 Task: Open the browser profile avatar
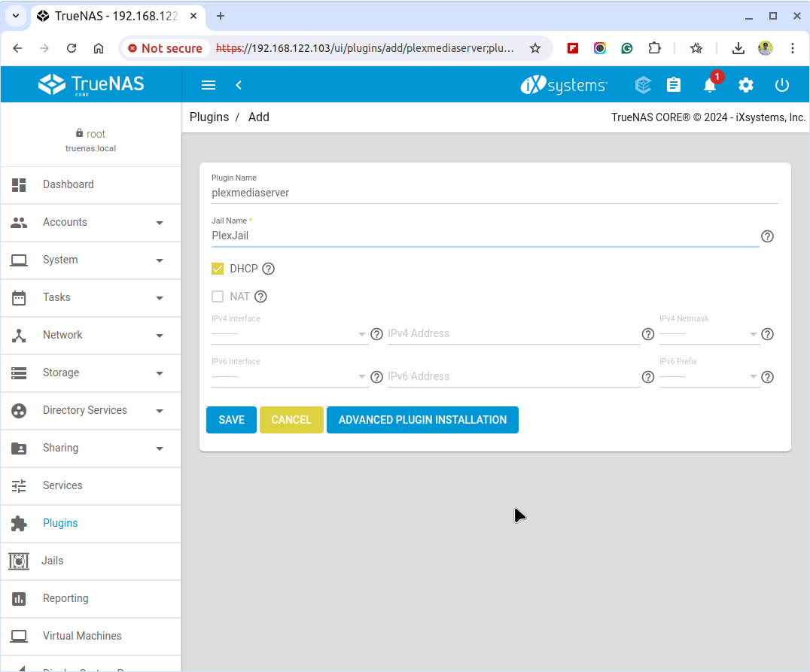point(765,48)
